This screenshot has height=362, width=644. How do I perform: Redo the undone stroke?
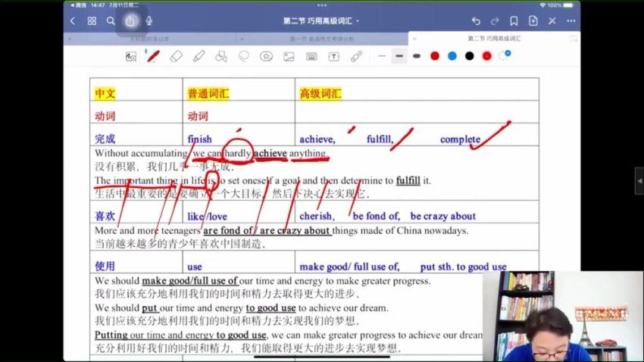pyautogui.click(x=495, y=21)
